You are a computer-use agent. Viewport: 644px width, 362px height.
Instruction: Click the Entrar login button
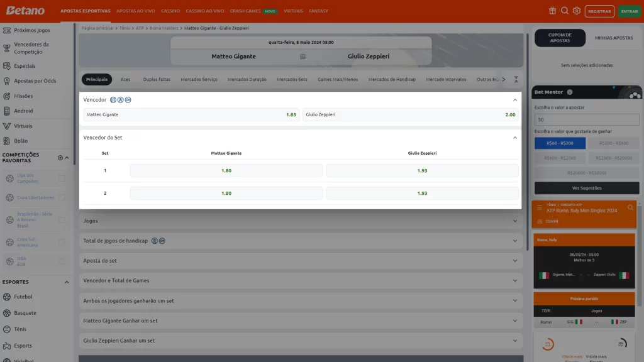click(x=629, y=11)
